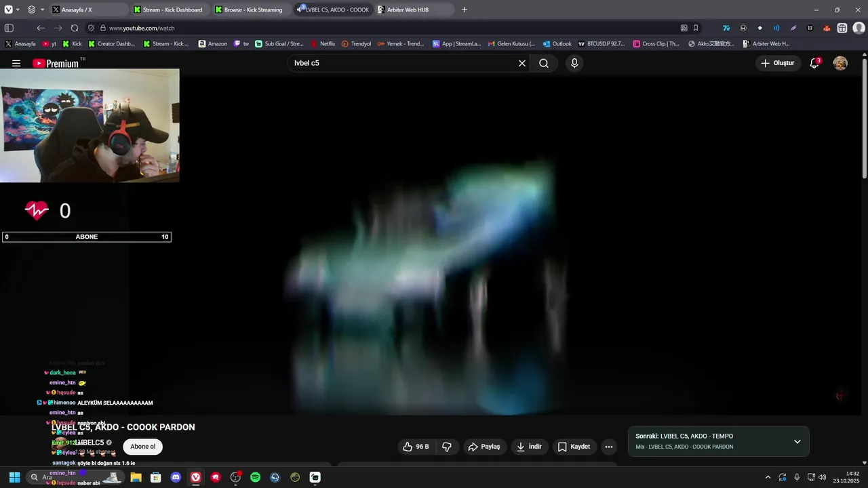Bookmark this page using the bookmark icon
868x488 pixels.
696,28
